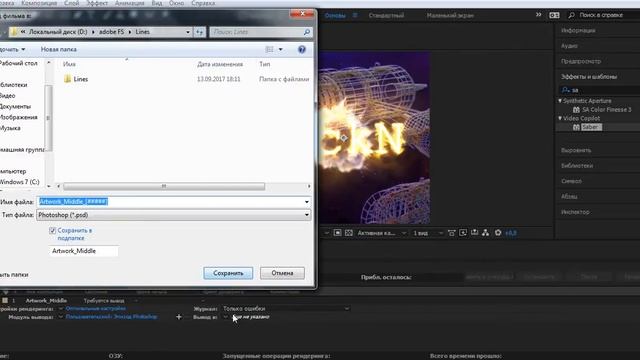The image size is (640, 360).
Task: Click the fast previews icon under preview
Action: point(463,233)
